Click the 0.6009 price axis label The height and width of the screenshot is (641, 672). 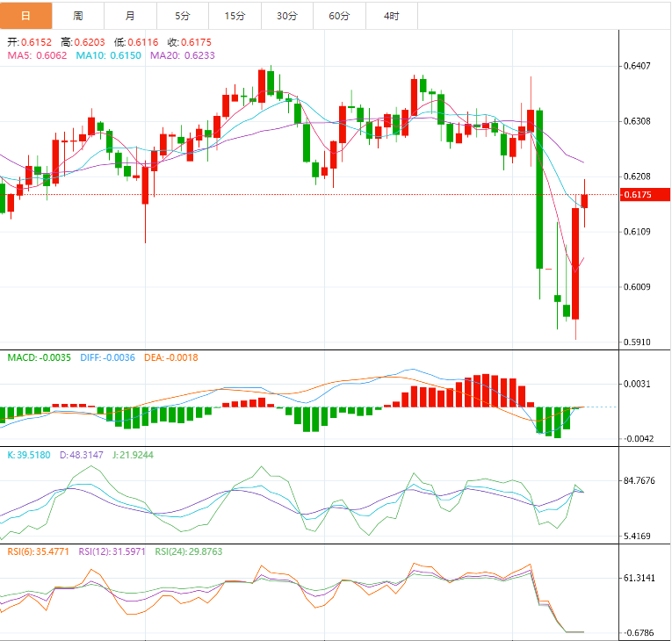637,286
